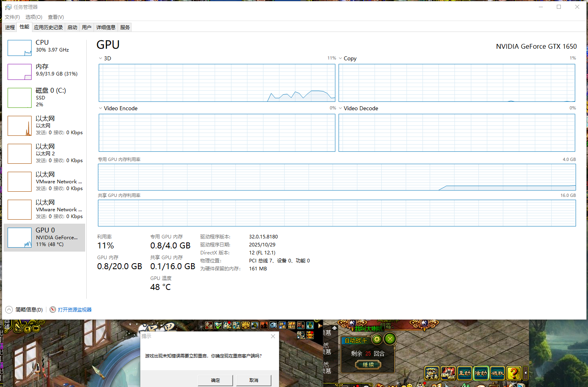This screenshot has width=588, height=387.
Task: Click 确定 in the restart prompt dialog
Action: tap(215, 380)
